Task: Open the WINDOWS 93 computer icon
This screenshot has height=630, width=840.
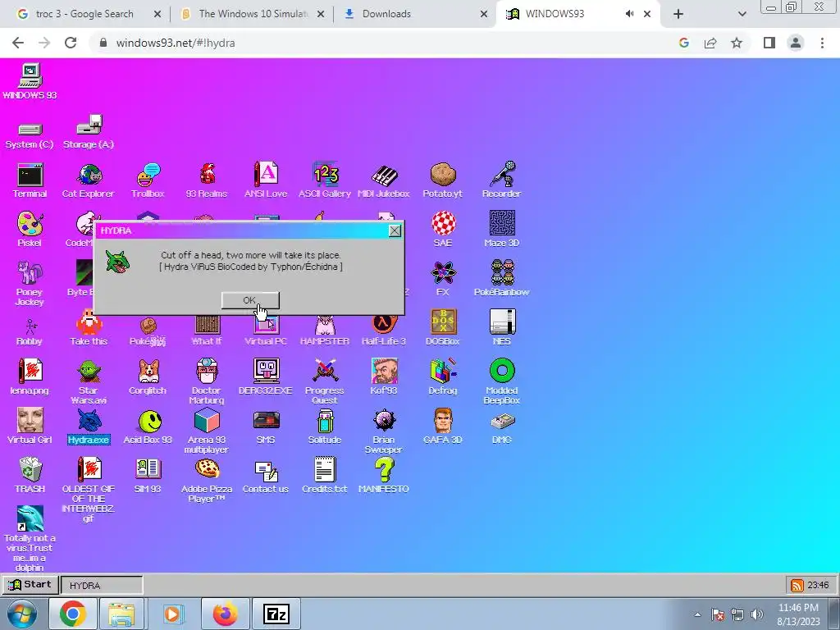Action: point(30,81)
